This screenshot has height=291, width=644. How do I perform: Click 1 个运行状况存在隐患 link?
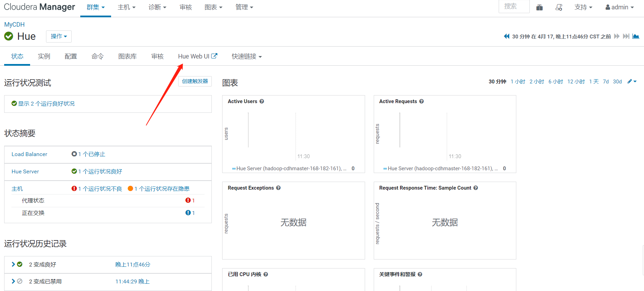pos(162,189)
